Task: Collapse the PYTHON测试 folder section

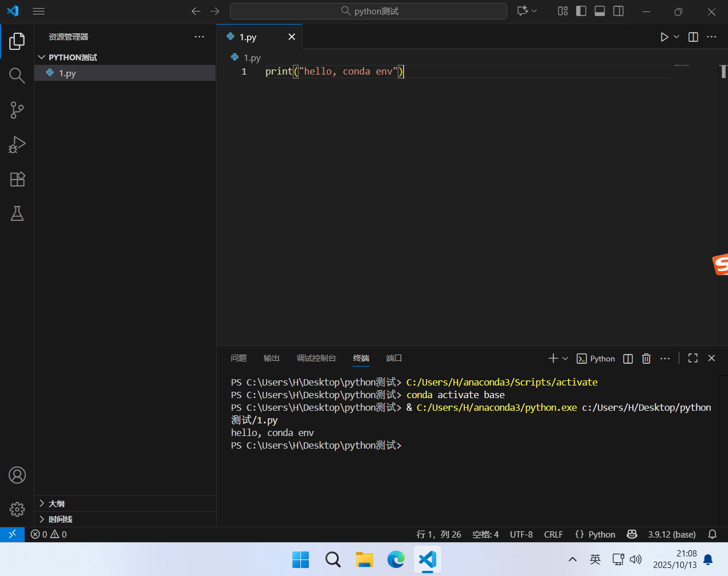Action: tap(125, 57)
